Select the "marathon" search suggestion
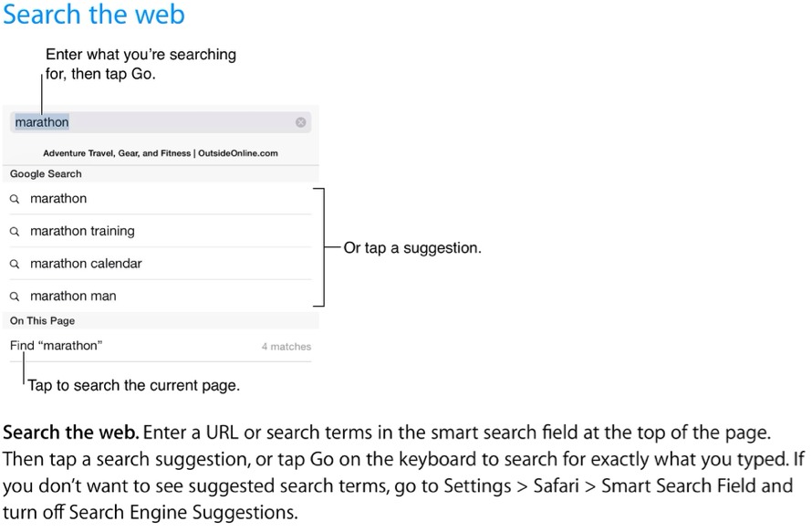This screenshot has height=532, width=812. 58,199
